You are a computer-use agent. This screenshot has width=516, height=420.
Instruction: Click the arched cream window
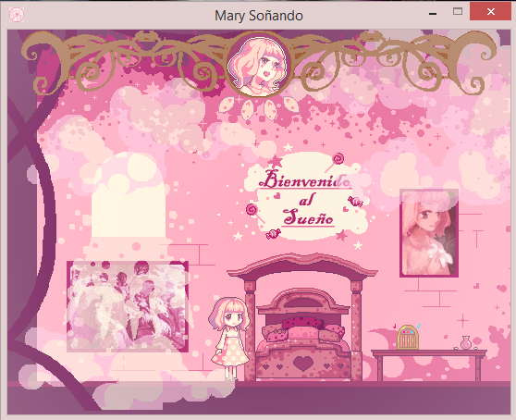[x=128, y=195]
